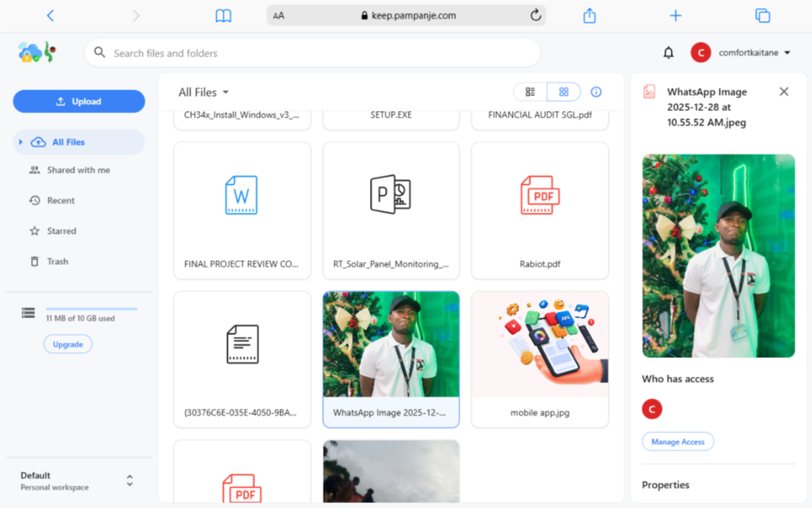812x508 pixels.
Task: Expand the All Files dropdown header
Action: [x=204, y=92]
